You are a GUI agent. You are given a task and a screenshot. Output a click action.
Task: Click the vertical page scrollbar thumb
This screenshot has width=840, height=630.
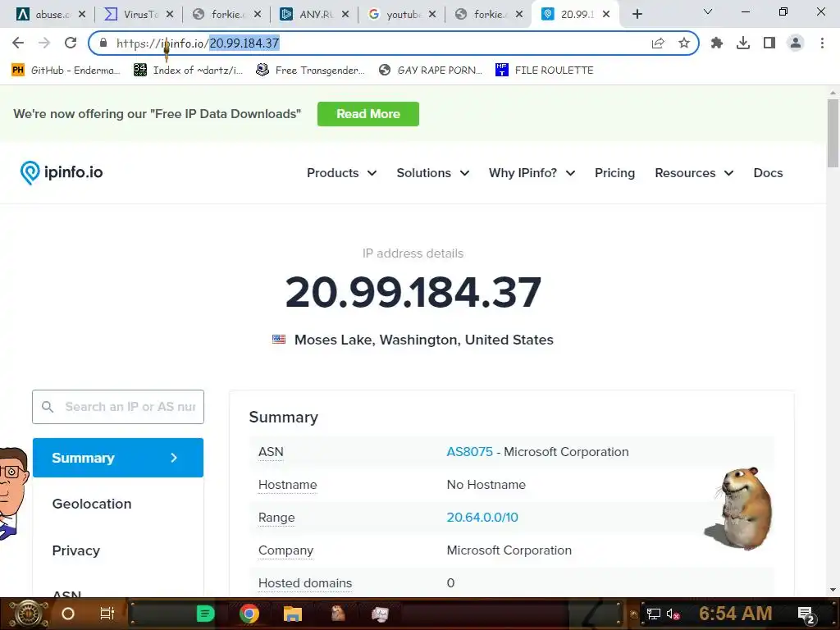(833, 133)
